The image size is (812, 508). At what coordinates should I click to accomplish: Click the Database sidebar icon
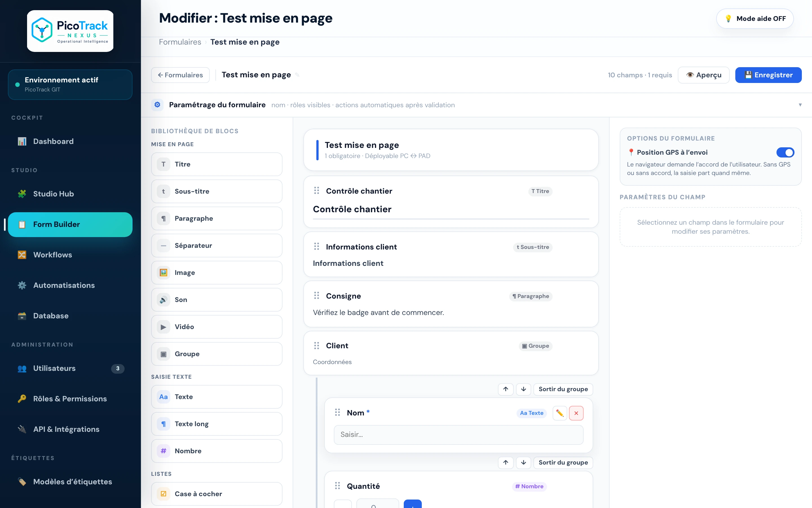[22, 316]
